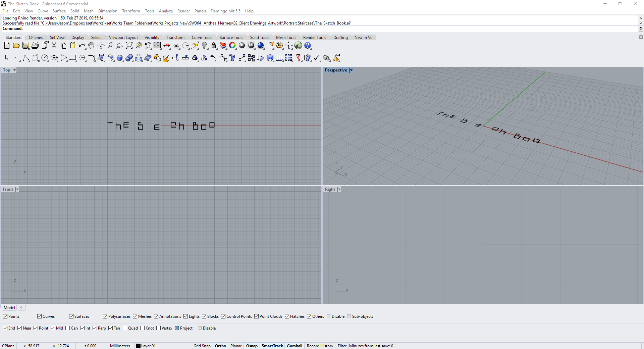The height and width of the screenshot is (349, 644).
Task: Toggle the Cen object snap checkbox
Action: (68, 328)
